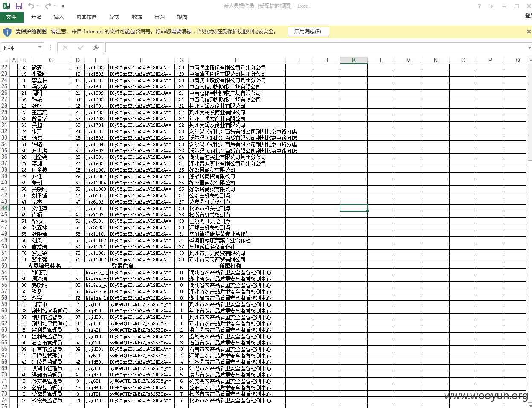Select the cell containing jzd701
The width and height of the screenshot is (532, 408).
(x=96, y=400)
